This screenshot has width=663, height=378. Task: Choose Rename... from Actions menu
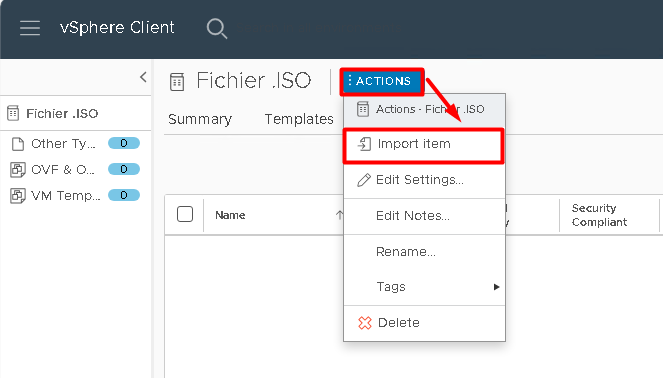pyautogui.click(x=425, y=252)
